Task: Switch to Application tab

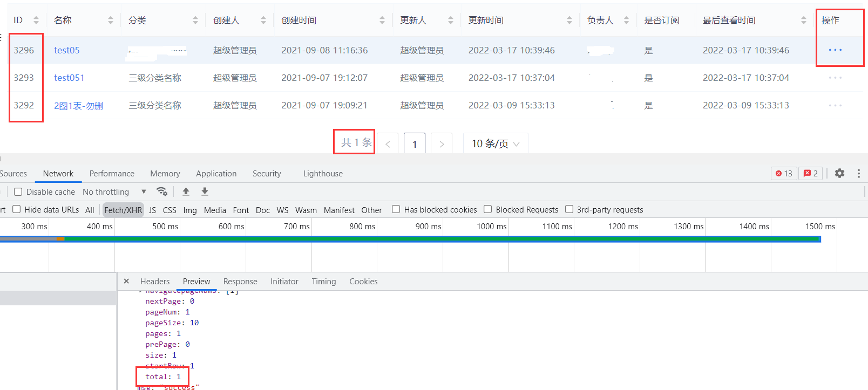Action: click(x=216, y=174)
